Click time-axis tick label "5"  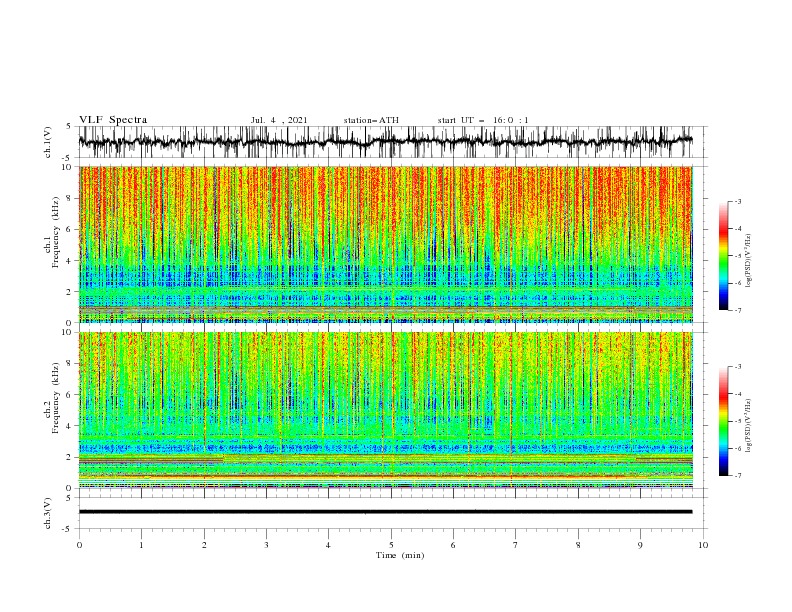tap(391, 545)
